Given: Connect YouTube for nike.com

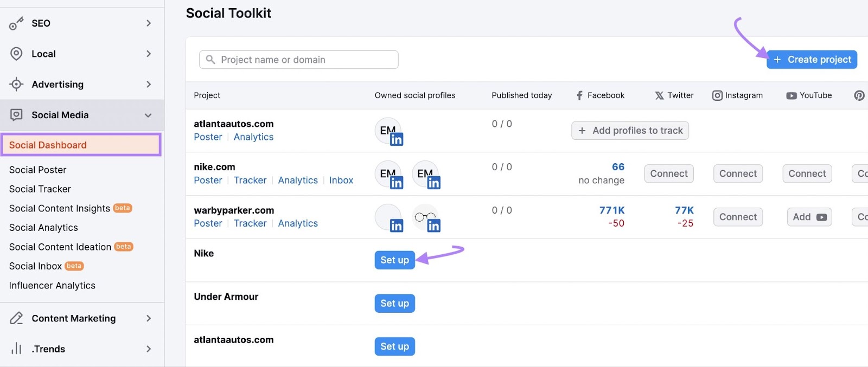Looking at the screenshot, I should 807,173.
